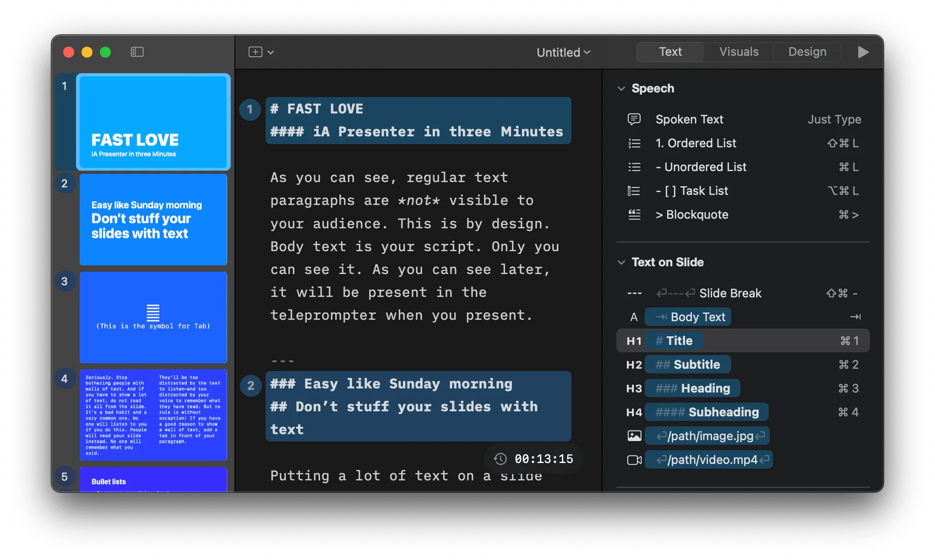Click the A body text icon
This screenshot has height=560, width=935.
634,317
